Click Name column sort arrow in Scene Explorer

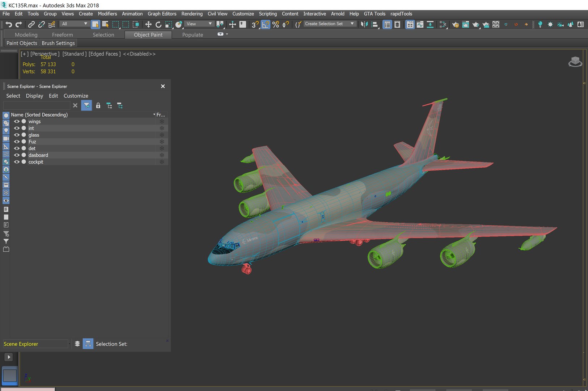point(154,115)
